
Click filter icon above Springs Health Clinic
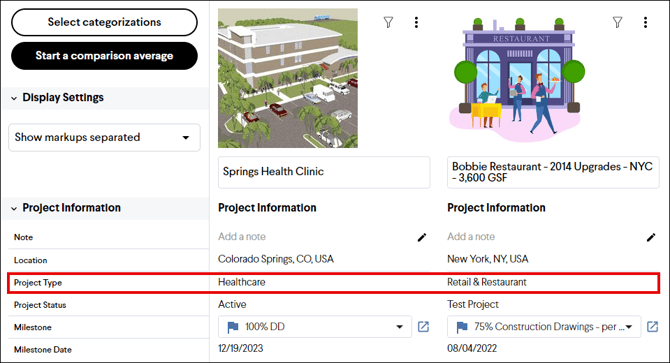(388, 22)
